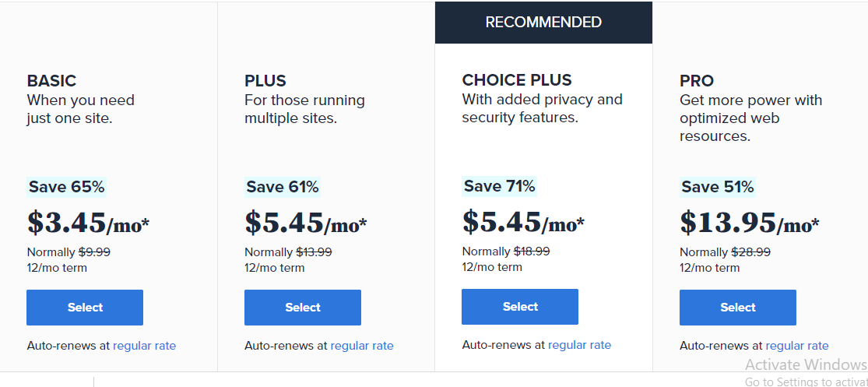Screen dimensions: 868x387
Task: Click the RECOMMENDED banner above Choice Plus
Action: click(543, 23)
